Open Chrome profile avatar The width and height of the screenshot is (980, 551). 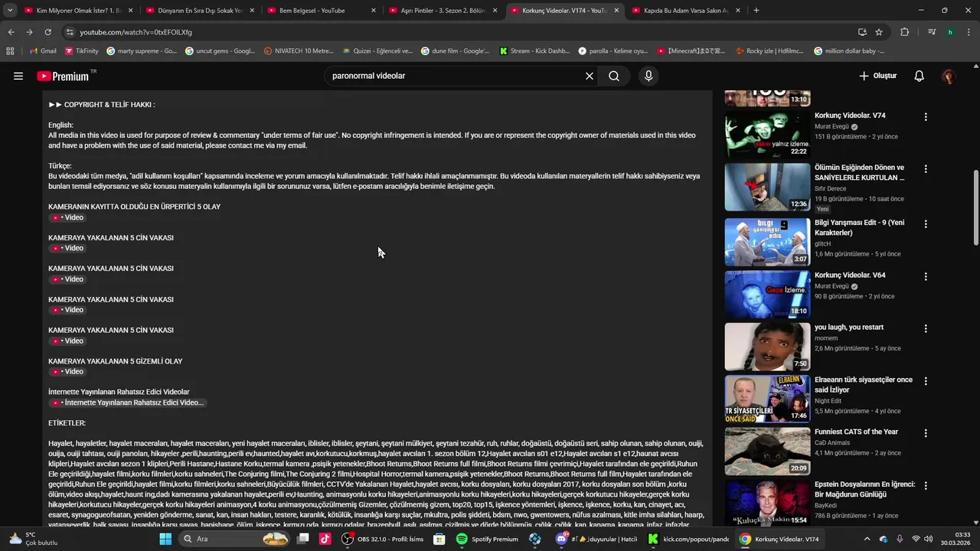click(x=950, y=32)
